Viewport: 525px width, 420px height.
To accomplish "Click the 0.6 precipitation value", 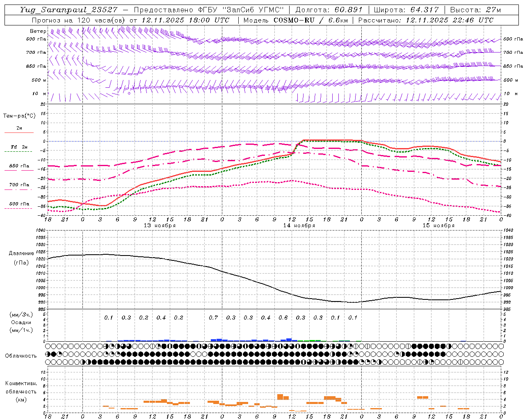I will (x=283, y=317).
